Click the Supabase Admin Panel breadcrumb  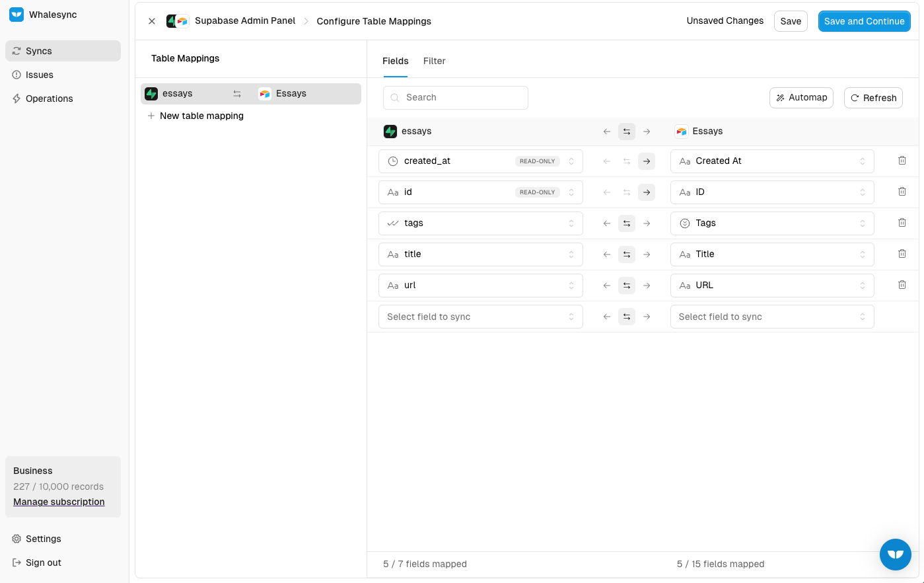pos(245,20)
